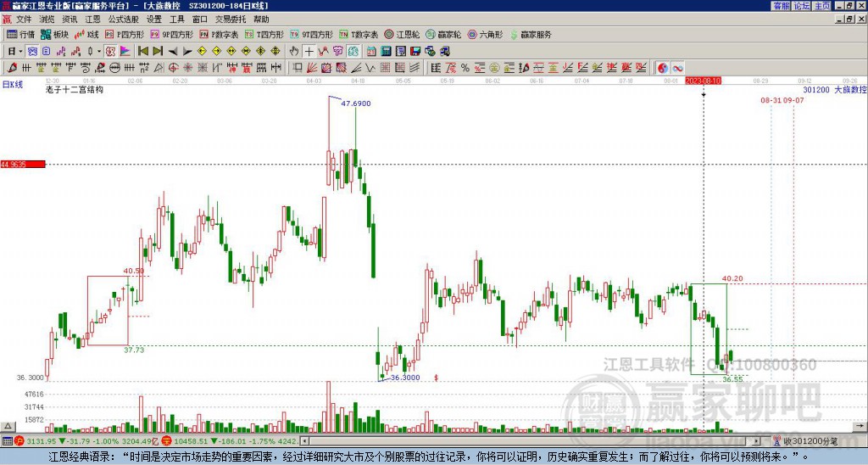This screenshot has height=465, width=868.
Task: Click the 36.3000 low price label on chart
Action: 405,378
